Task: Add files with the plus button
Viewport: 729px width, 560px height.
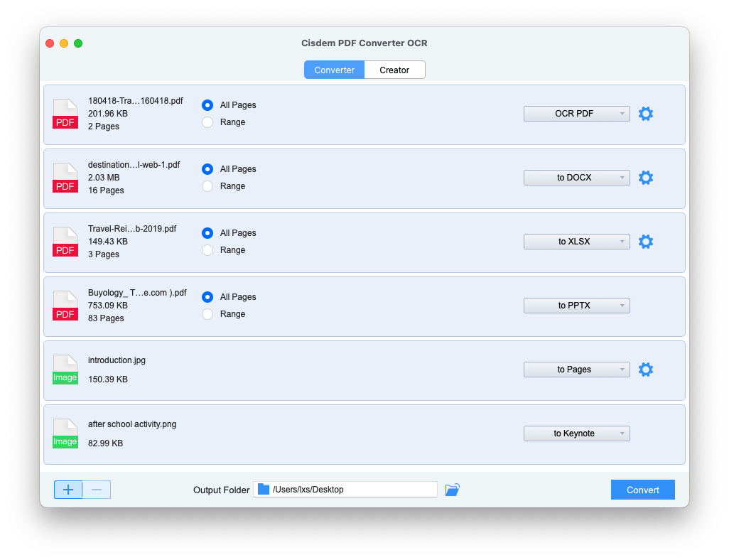Action: coord(68,490)
